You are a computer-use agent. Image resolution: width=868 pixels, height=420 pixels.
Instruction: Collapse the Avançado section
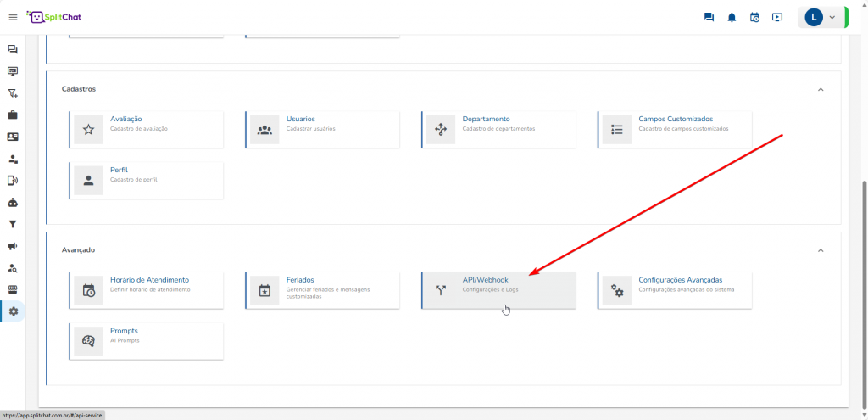820,250
